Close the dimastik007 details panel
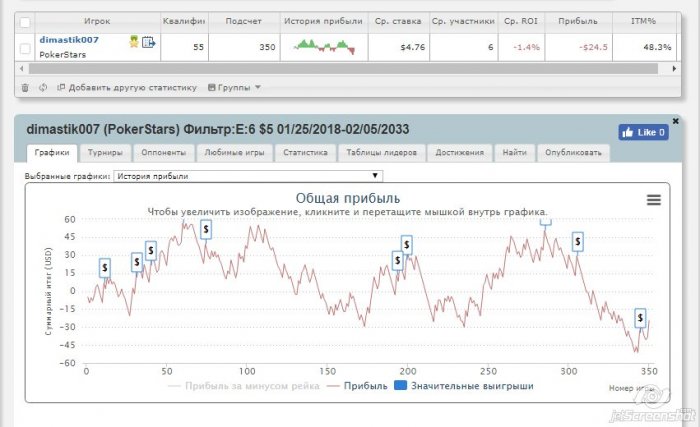This screenshot has width=700, height=427. tap(675, 121)
